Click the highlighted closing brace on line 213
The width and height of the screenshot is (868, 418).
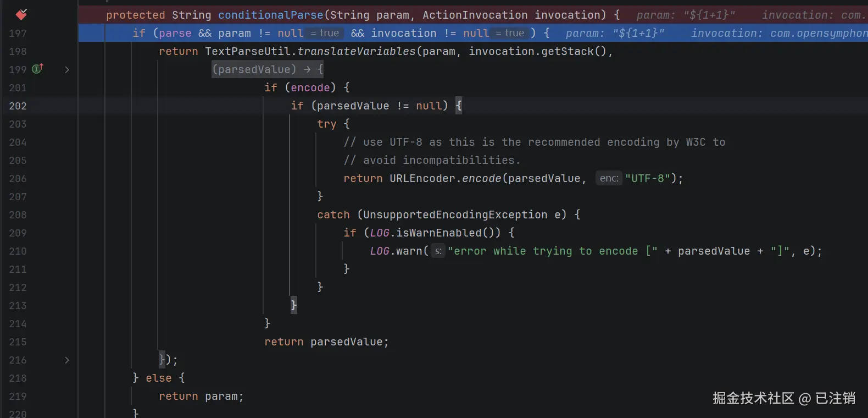point(293,305)
